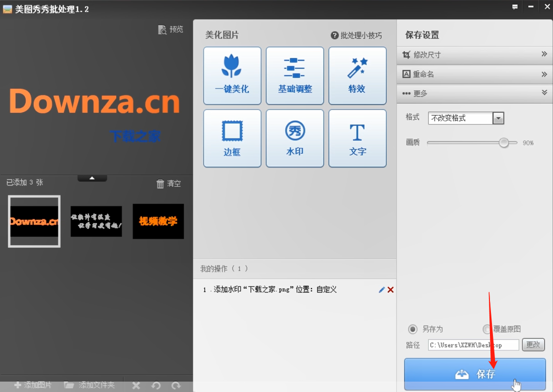
Task: Edit the watermark operation via pencil icon
Action: tap(381, 289)
